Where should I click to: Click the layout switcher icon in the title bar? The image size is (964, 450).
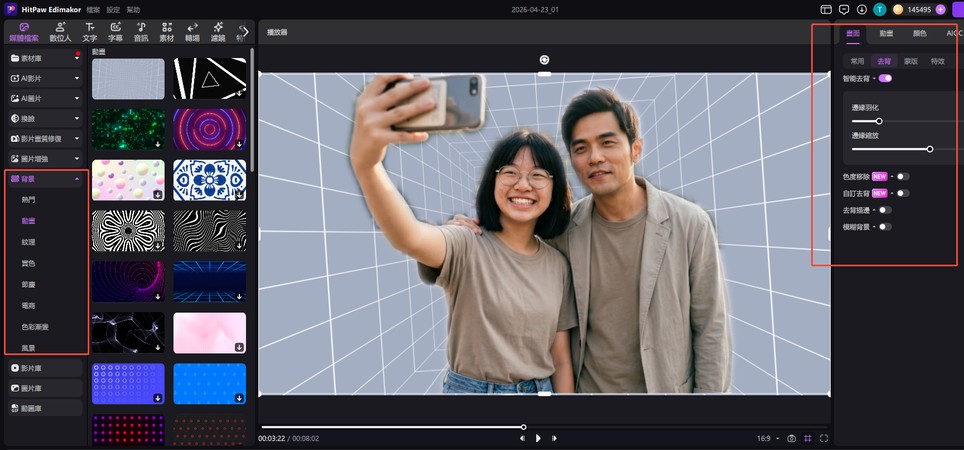(826, 10)
